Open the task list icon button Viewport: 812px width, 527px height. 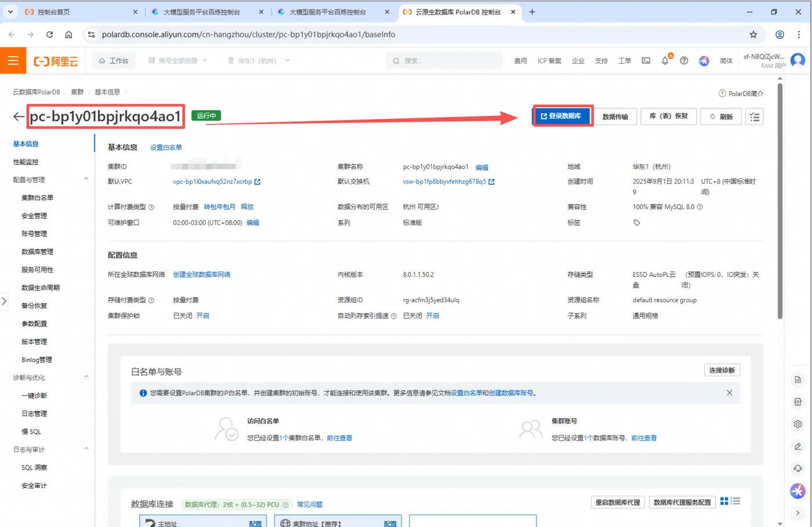click(x=755, y=117)
